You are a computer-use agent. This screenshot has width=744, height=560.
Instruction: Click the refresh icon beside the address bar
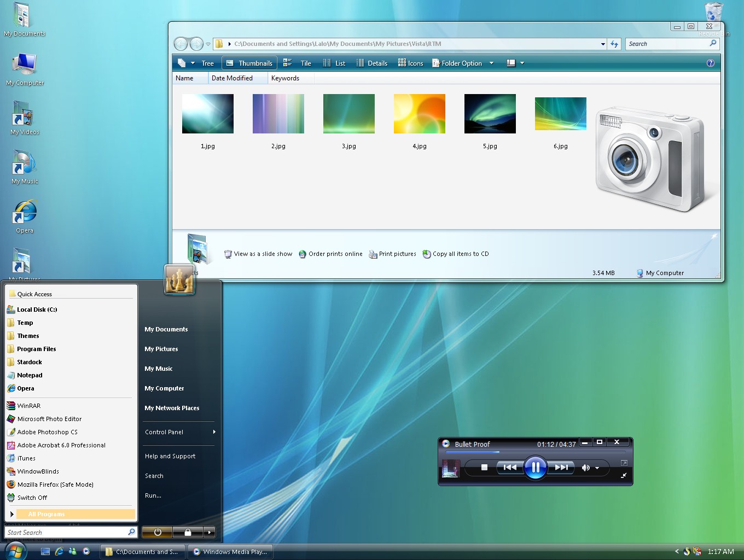click(614, 44)
